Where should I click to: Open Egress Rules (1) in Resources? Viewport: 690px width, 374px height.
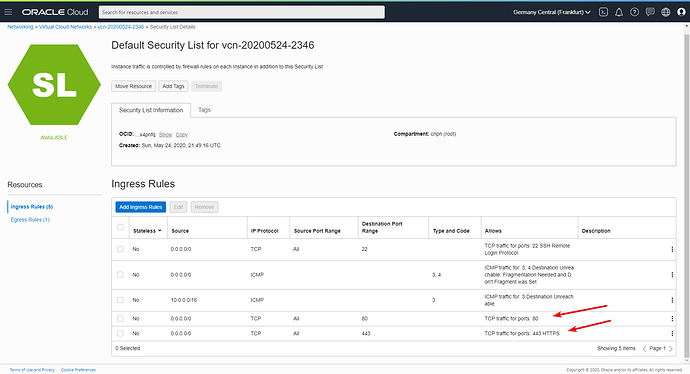[x=30, y=220]
